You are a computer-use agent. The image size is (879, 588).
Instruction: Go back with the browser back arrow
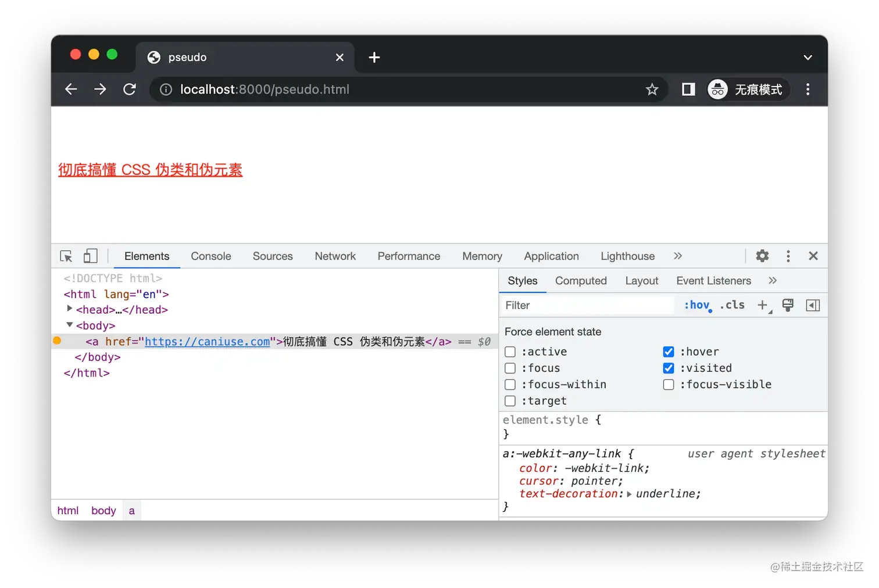(71, 89)
